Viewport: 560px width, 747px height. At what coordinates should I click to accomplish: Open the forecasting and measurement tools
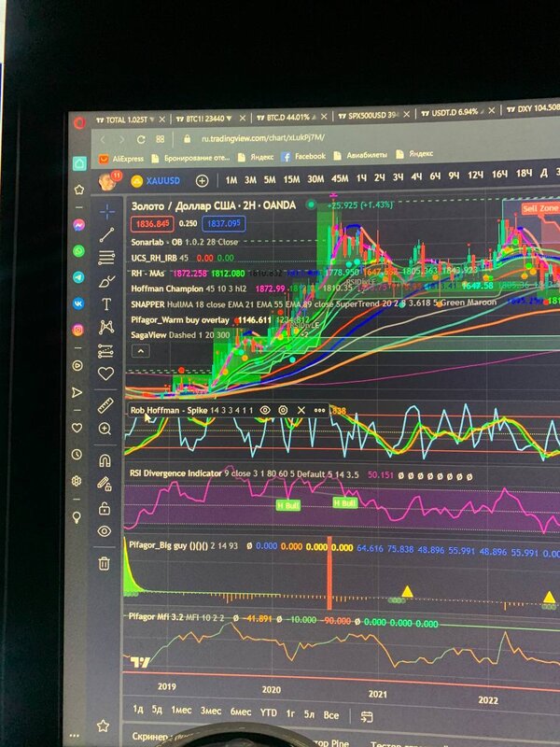(105, 351)
